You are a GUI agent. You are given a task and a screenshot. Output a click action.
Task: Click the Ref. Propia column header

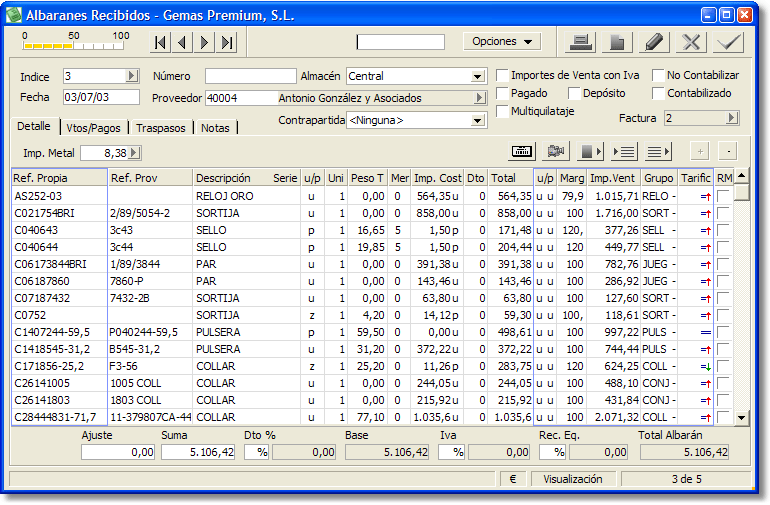point(59,178)
